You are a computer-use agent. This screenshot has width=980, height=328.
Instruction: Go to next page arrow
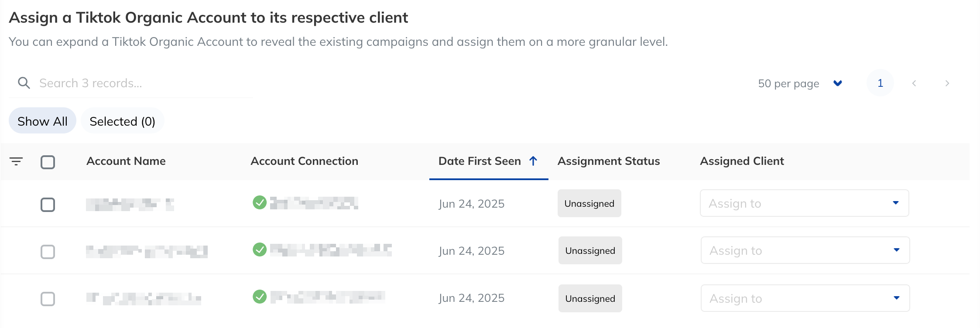[947, 83]
